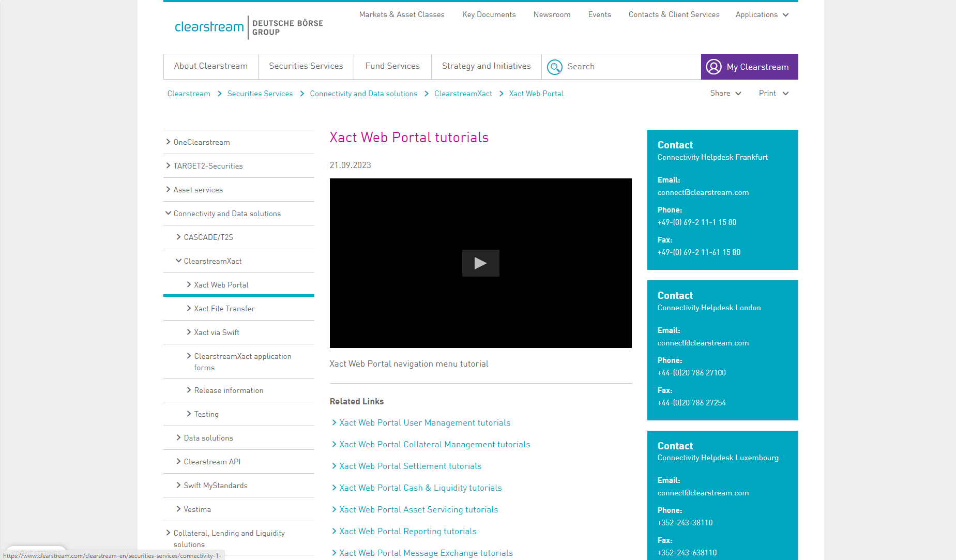The image size is (956, 560).
Task: Select the Xact Web Portal User Management arrow icon
Action: (333, 423)
